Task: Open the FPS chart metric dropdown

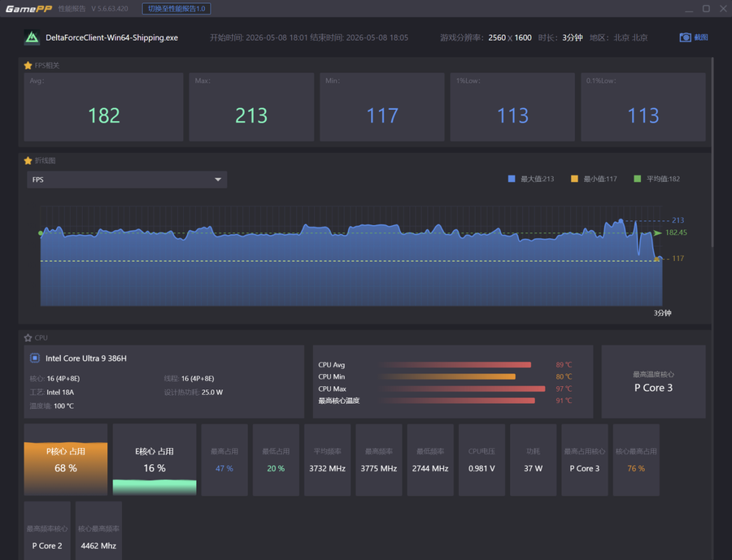Action: pos(127,180)
